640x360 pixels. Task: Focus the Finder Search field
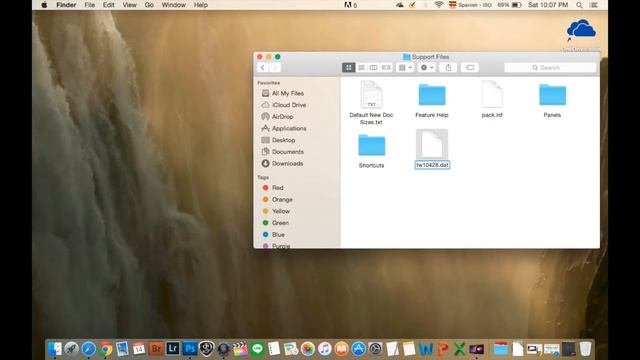point(550,67)
